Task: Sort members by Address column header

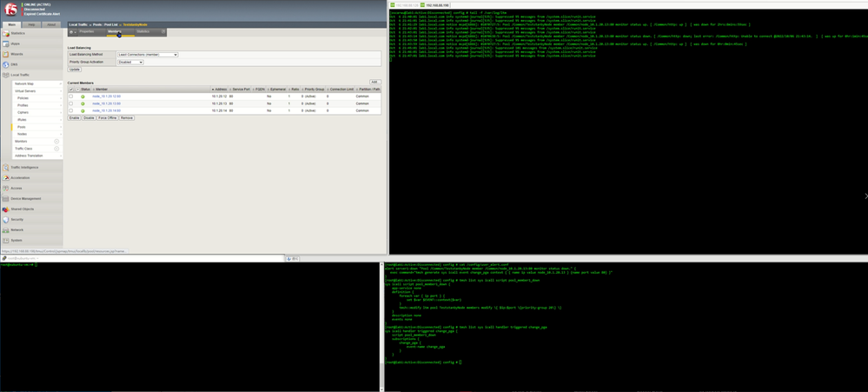Action: (x=220, y=90)
